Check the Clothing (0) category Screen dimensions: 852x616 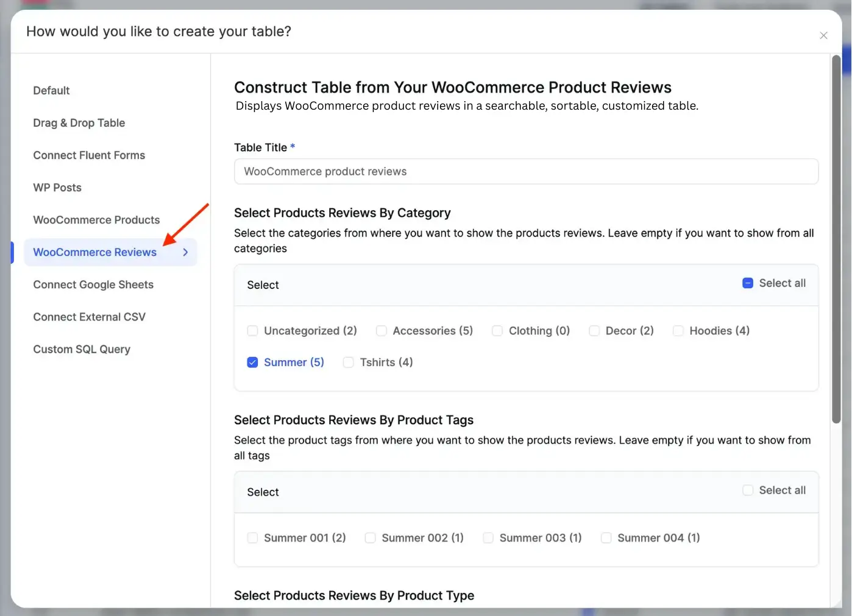497,330
